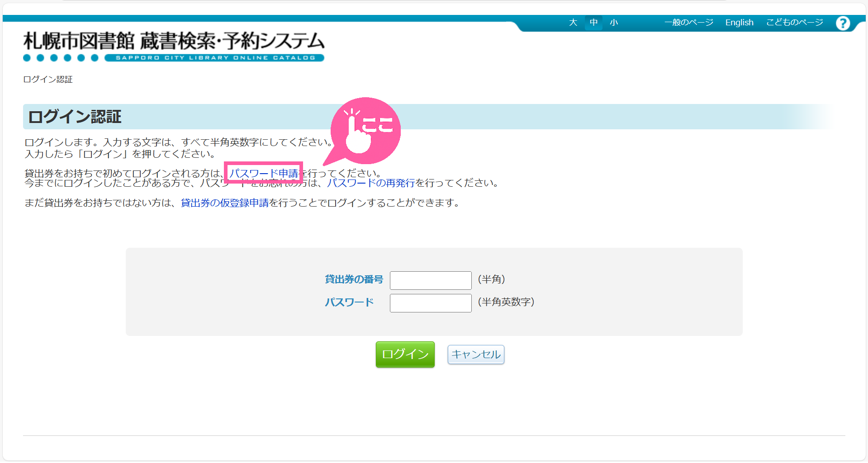Click the pink ここ pointer bubble
This screenshot has width=868, height=463.
click(x=366, y=131)
